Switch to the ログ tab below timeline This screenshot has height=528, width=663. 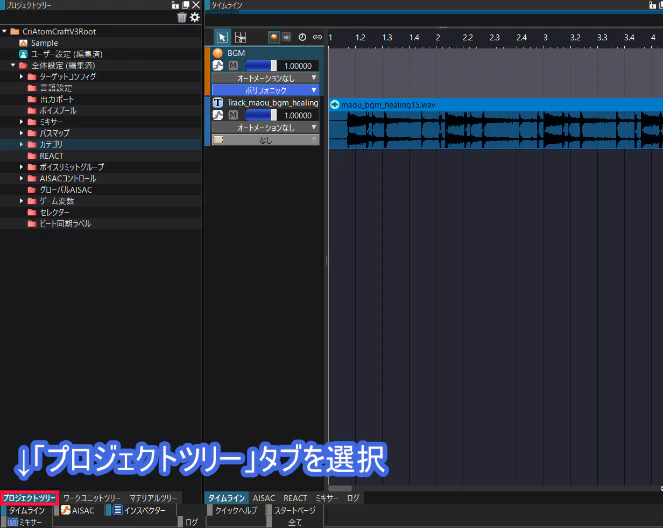click(x=353, y=498)
